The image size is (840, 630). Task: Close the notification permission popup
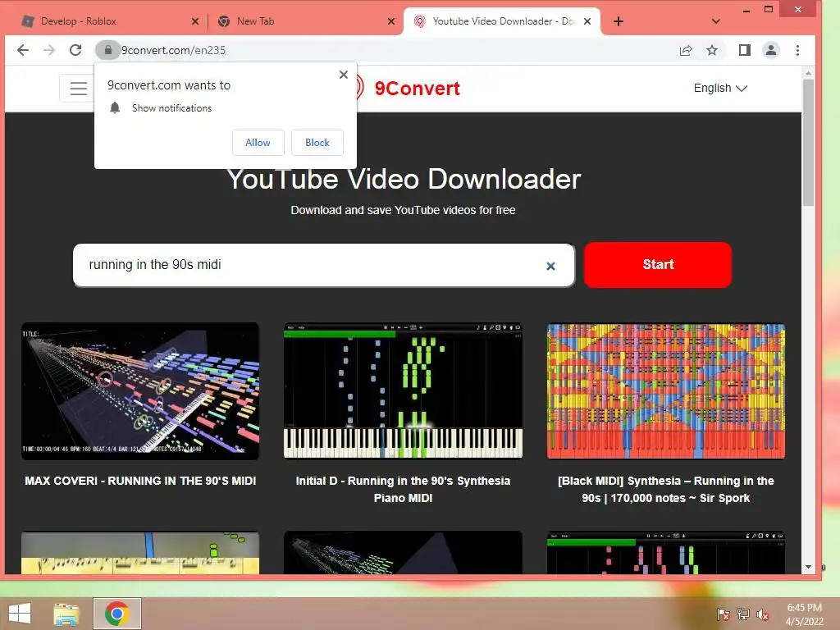(344, 75)
